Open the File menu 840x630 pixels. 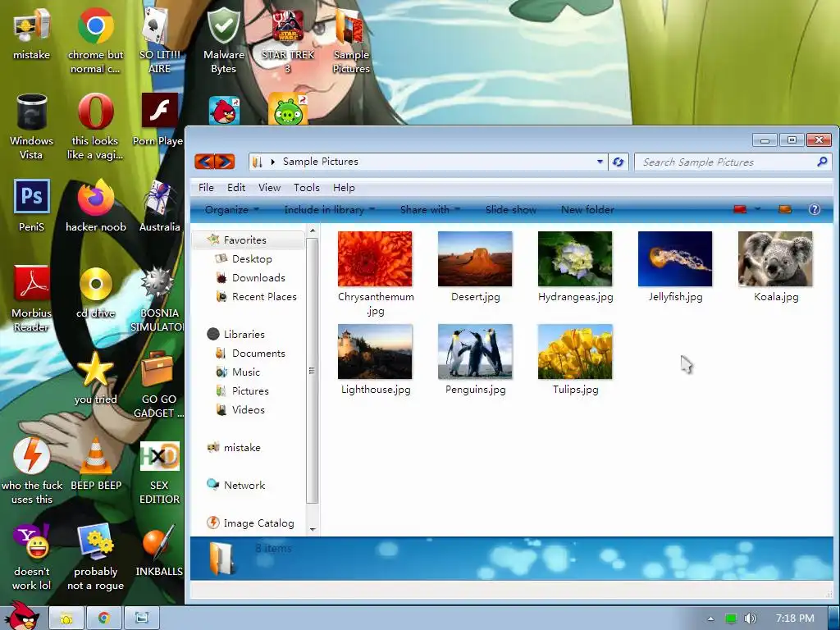coord(206,188)
